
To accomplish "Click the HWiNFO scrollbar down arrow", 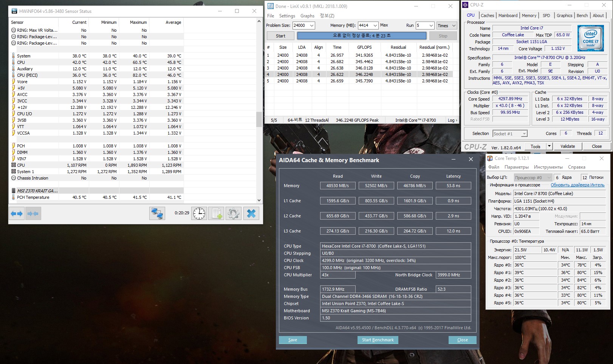I will point(259,200).
